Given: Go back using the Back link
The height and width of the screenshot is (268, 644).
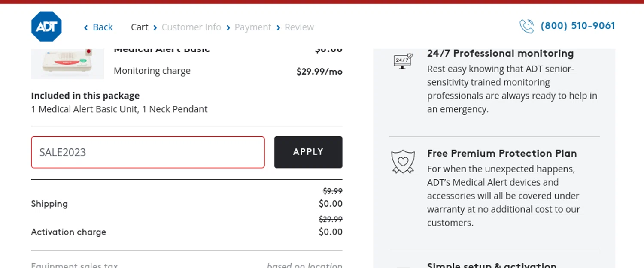Looking at the screenshot, I should tap(98, 27).
